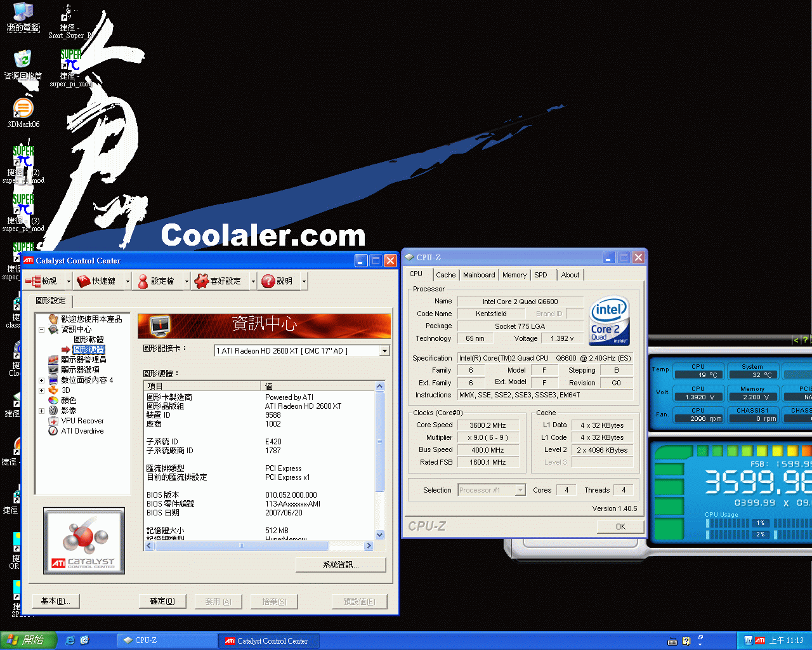The width and height of the screenshot is (812, 650).
Task: Open the 資源回收筒 recycle bin icon
Action: [x=23, y=64]
